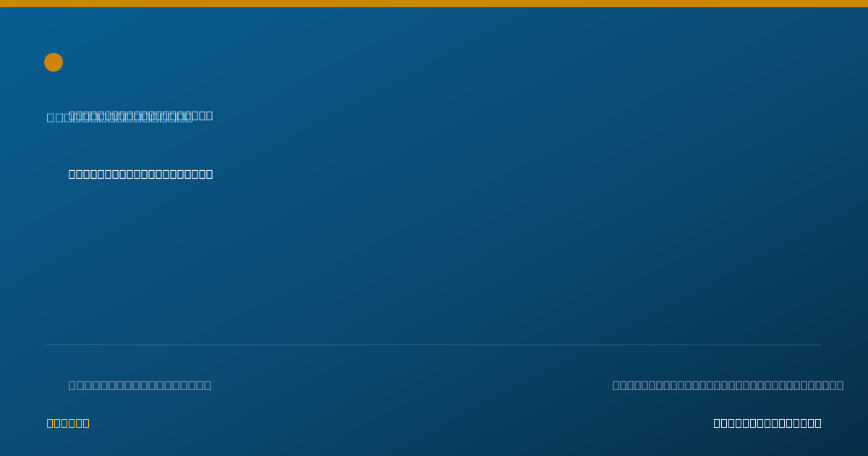Click the last glyph of the bright white line
Screen dimensions: 868x456
(x=209, y=174)
